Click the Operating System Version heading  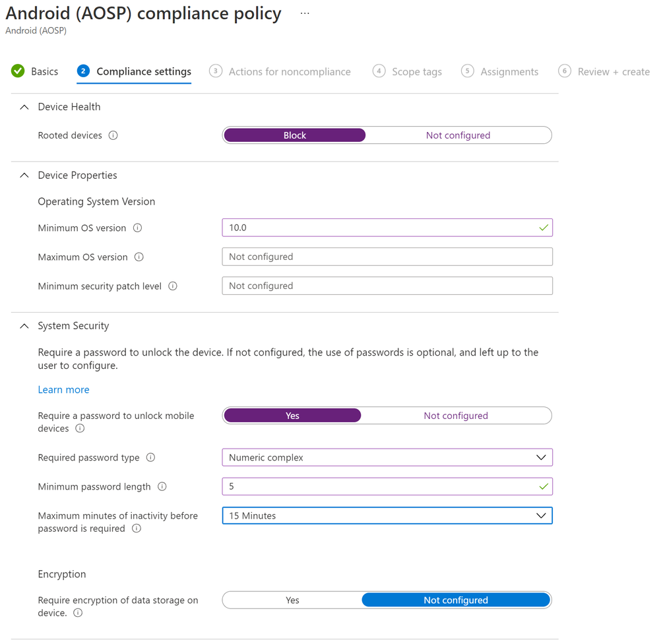96,202
